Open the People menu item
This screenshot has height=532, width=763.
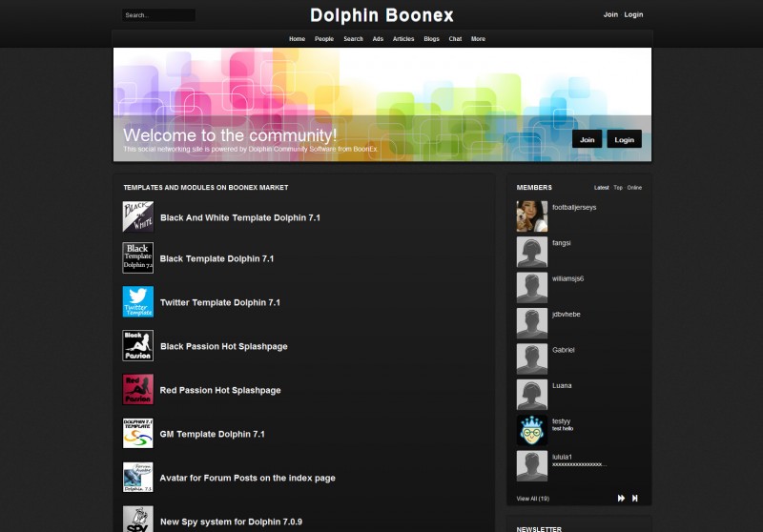pos(324,39)
